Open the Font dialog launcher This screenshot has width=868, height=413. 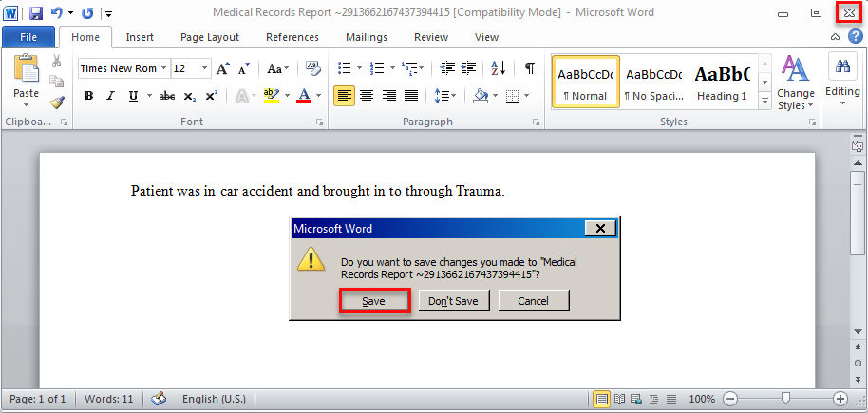pos(319,122)
